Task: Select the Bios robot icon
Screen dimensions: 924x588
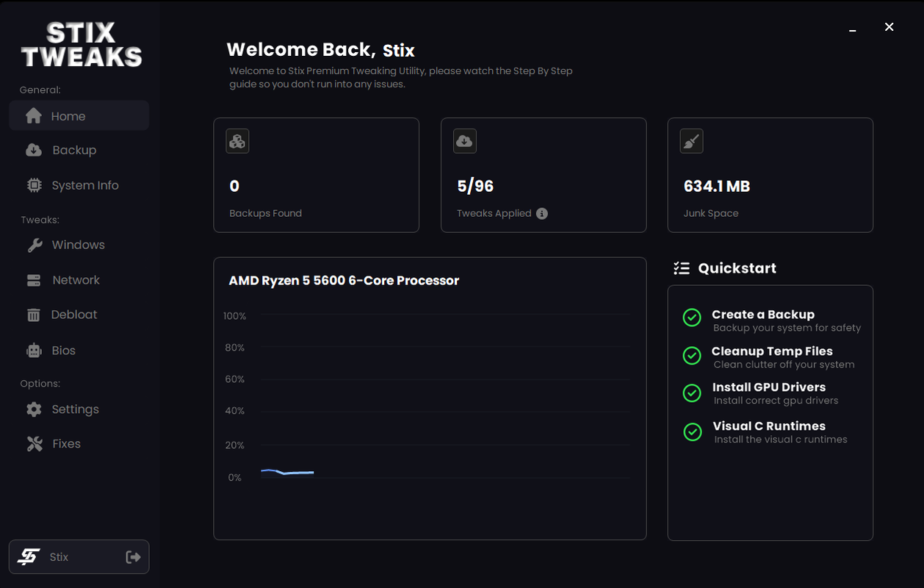Action: [34, 350]
